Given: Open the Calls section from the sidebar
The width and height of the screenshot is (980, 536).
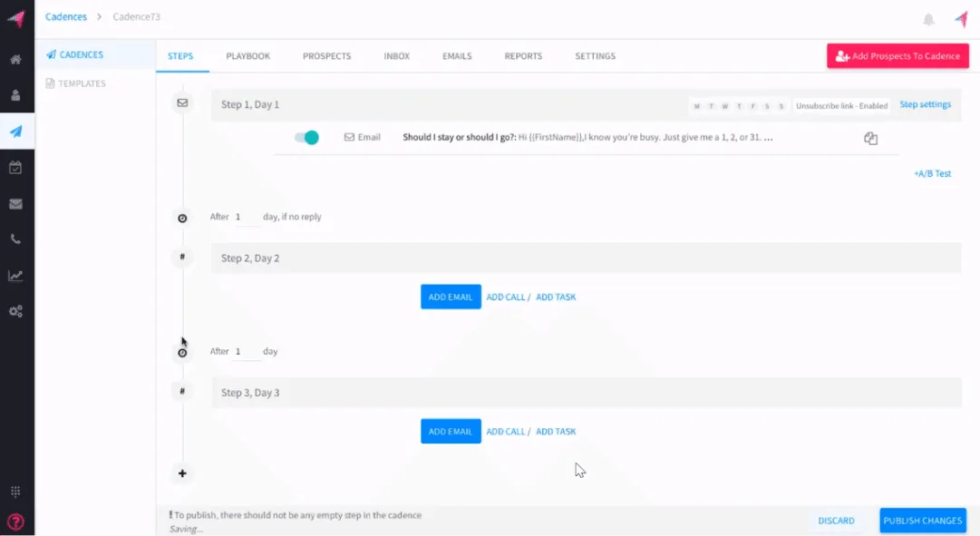Looking at the screenshot, I should tap(16, 239).
